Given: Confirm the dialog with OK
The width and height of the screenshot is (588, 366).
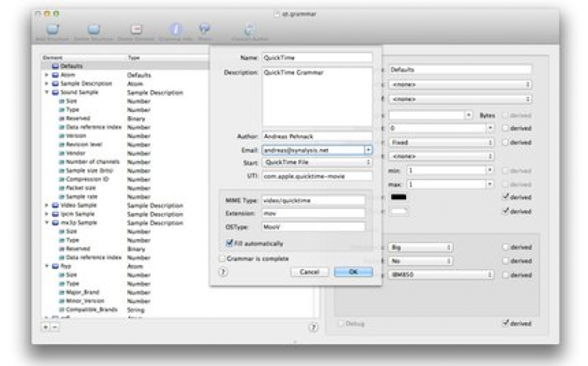Looking at the screenshot, I should pyautogui.click(x=354, y=272).
